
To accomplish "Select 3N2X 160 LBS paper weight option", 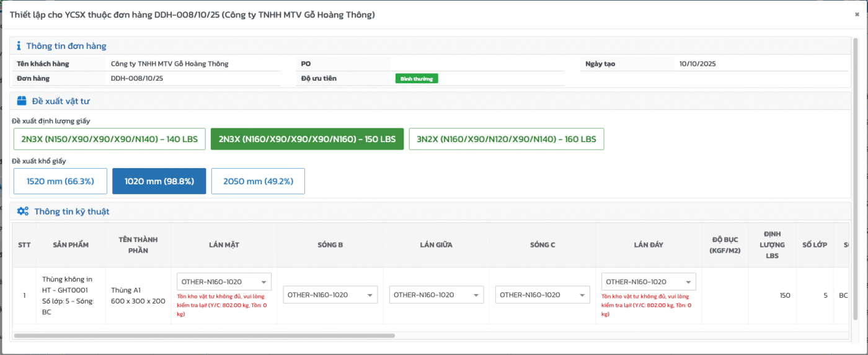I will click(506, 139).
